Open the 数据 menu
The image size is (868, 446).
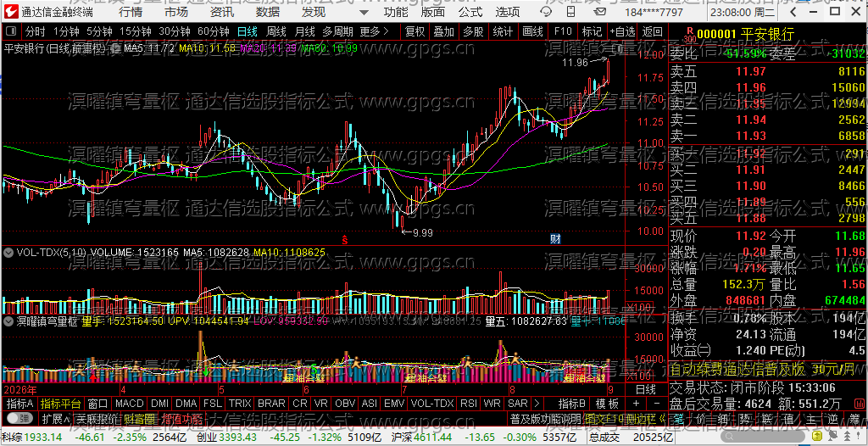(x=268, y=12)
